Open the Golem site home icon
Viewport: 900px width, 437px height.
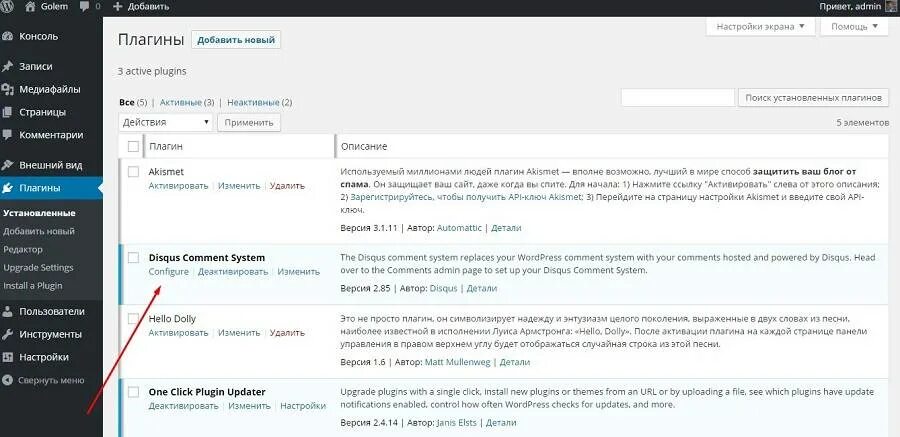pyautogui.click(x=31, y=6)
